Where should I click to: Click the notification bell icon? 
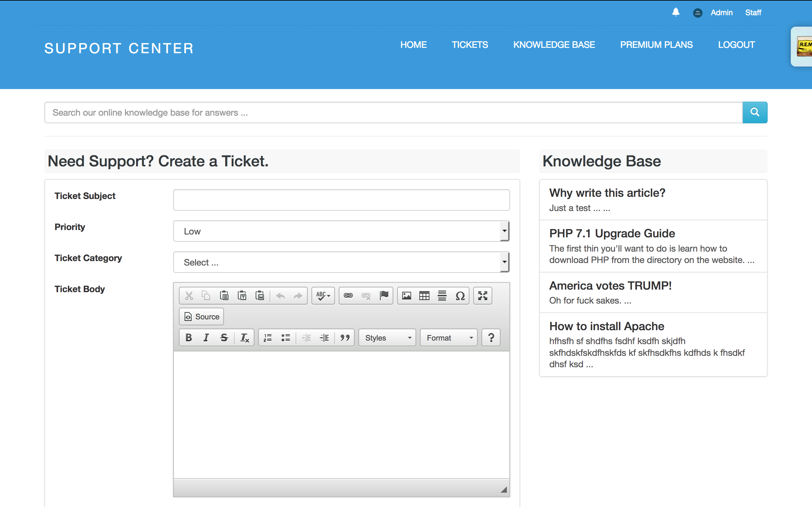pos(675,12)
